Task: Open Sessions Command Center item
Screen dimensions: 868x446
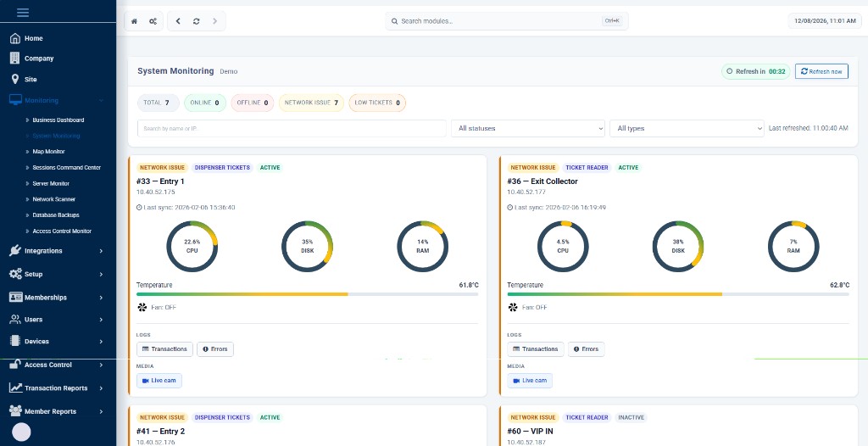Action: coord(66,167)
